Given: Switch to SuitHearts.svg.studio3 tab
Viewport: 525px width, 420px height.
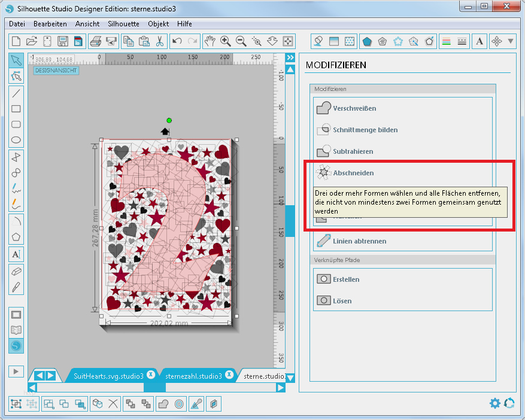Looking at the screenshot, I should point(108,376).
